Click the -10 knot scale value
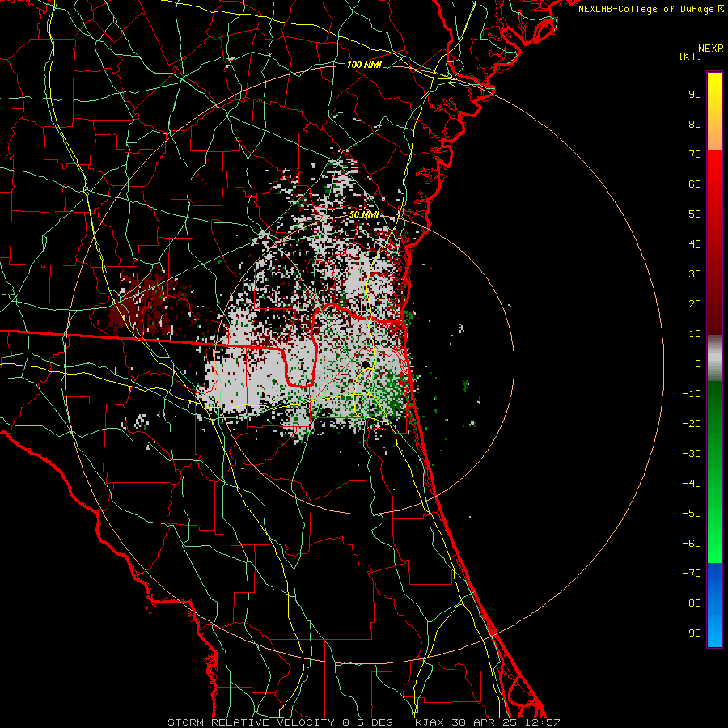The image size is (728, 728). [692, 394]
